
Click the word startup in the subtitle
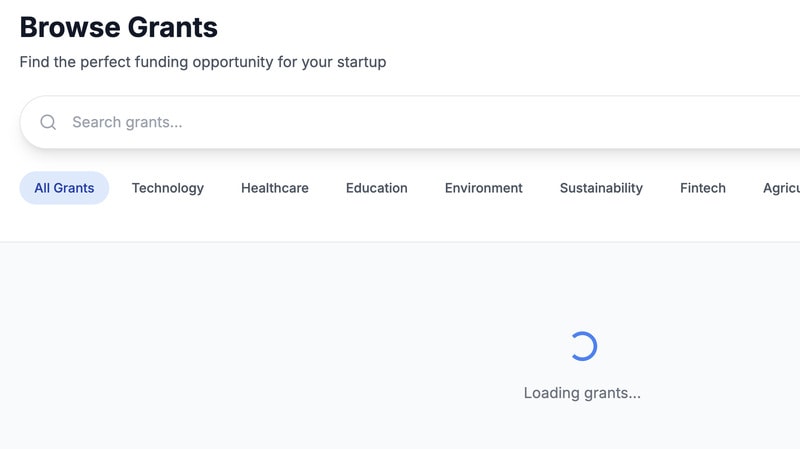click(360, 62)
